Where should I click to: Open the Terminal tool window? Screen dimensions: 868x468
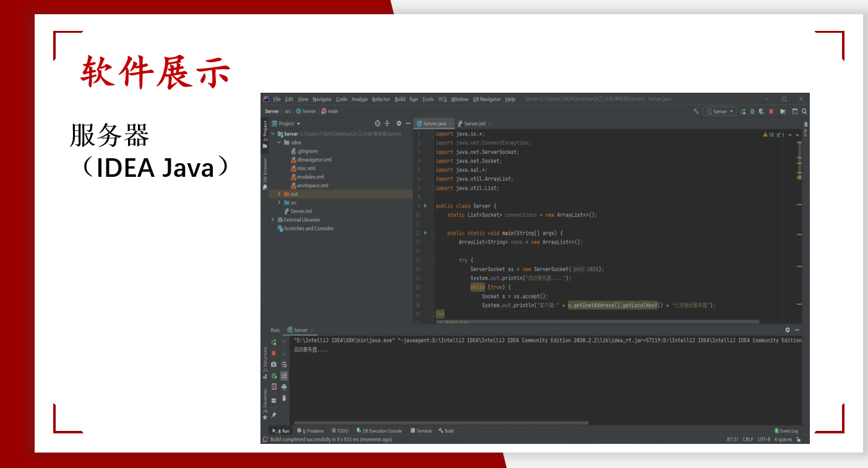click(421, 431)
